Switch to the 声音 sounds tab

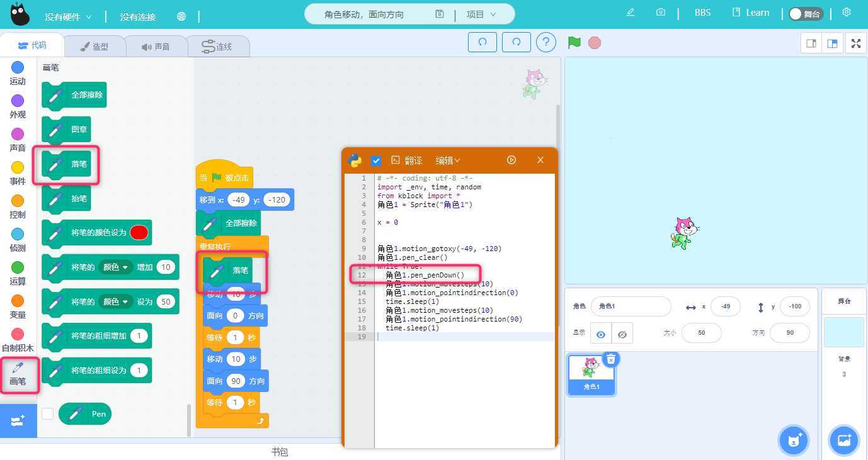click(x=156, y=47)
